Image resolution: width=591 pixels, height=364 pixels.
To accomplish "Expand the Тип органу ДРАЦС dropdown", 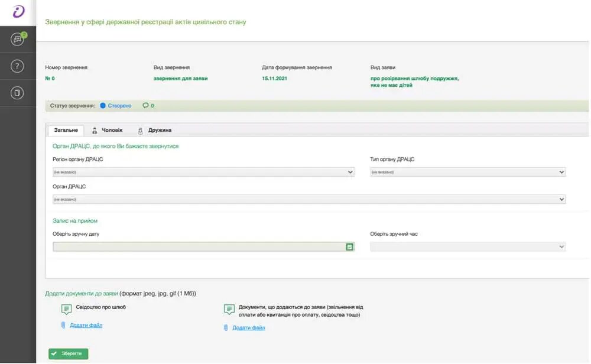I will pyautogui.click(x=467, y=172).
